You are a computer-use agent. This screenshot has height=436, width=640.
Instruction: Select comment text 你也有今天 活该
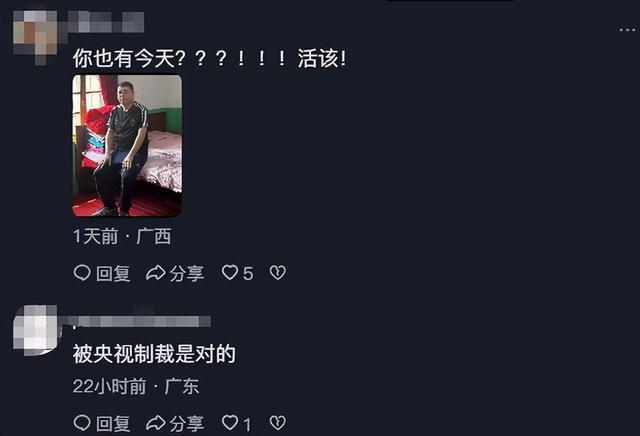pos(210,58)
